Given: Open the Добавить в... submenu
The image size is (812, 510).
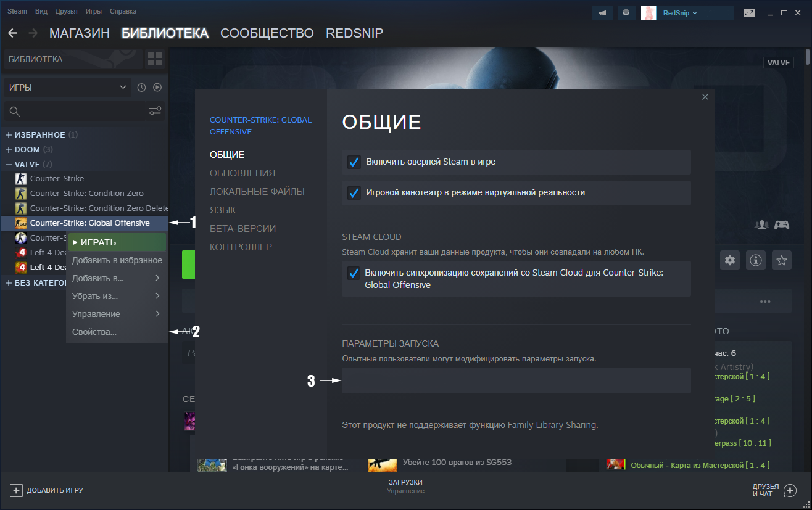Looking at the screenshot, I should click(116, 278).
